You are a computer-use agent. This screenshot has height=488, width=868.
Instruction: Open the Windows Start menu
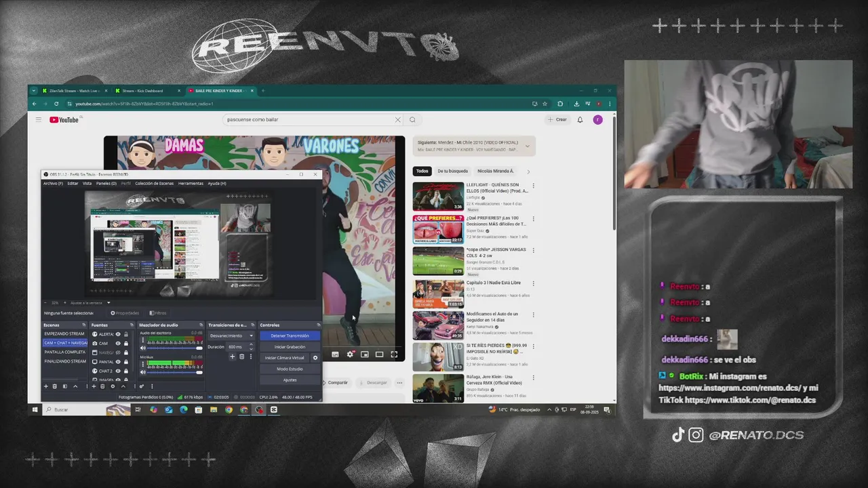click(35, 409)
